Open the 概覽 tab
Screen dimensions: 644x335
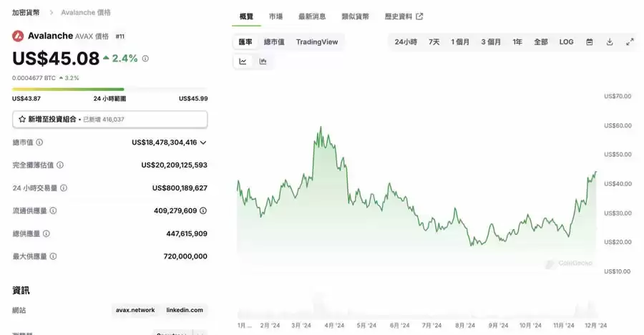coord(246,16)
